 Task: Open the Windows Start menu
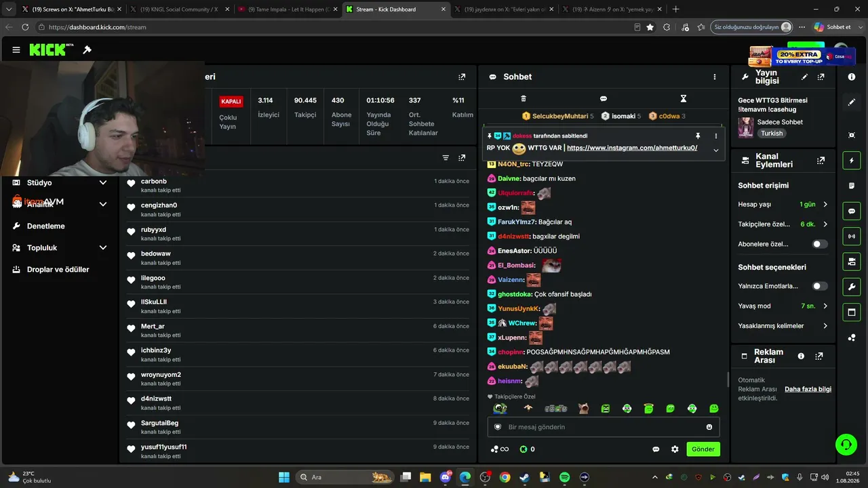click(x=284, y=477)
